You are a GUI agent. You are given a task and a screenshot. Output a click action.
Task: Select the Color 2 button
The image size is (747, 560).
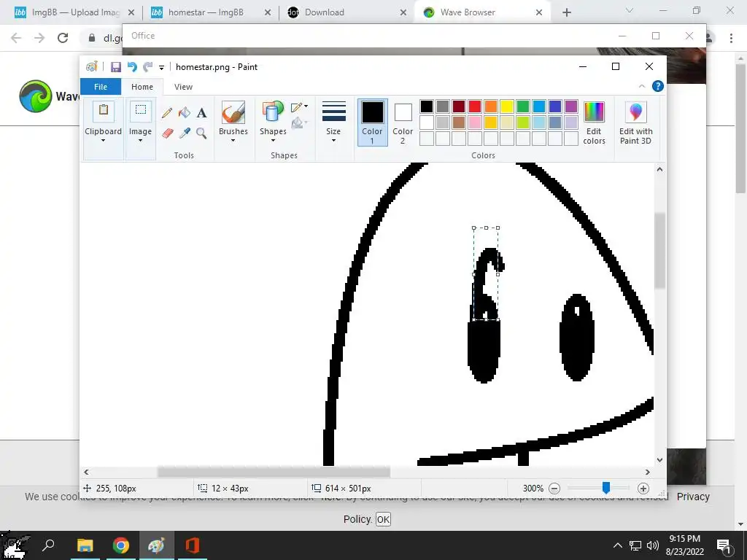pyautogui.click(x=403, y=122)
